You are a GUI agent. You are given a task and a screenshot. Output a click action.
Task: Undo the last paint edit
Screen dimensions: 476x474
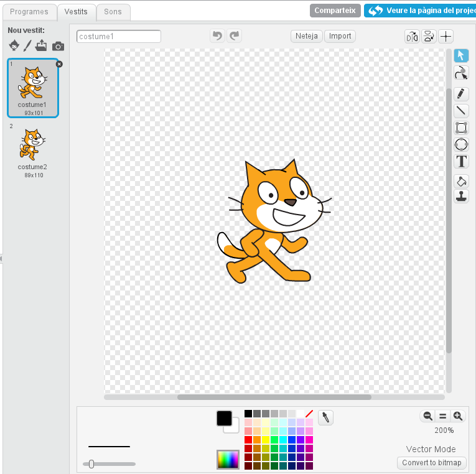click(217, 36)
